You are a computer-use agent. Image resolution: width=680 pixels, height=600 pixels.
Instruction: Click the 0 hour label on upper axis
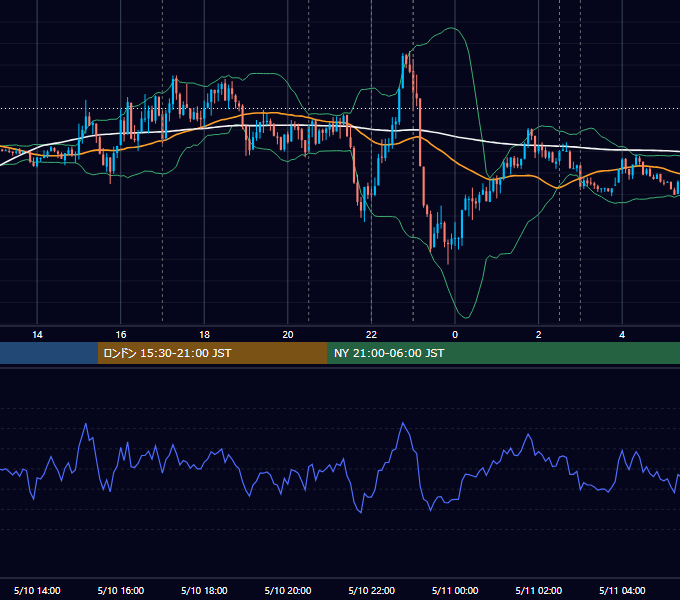pyautogui.click(x=455, y=335)
